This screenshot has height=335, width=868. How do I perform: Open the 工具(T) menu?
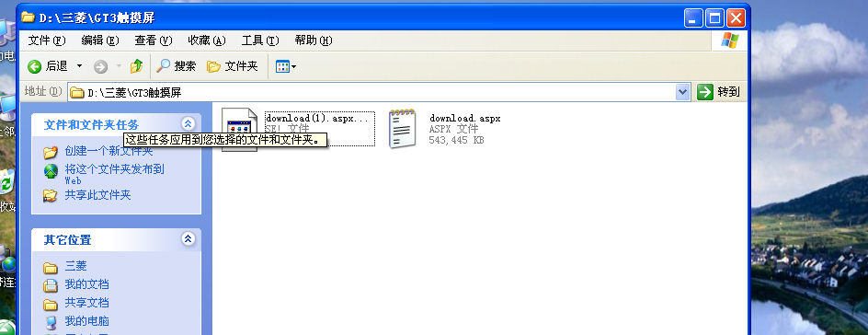260,40
